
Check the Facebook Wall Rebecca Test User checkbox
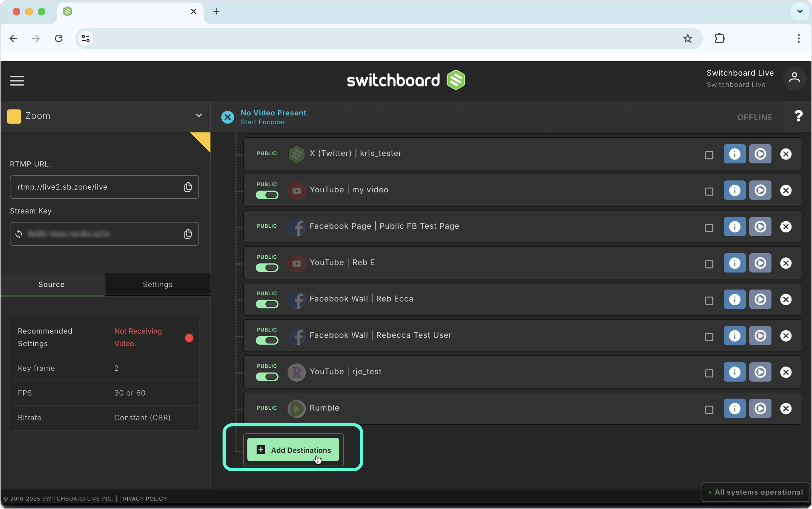(x=709, y=337)
